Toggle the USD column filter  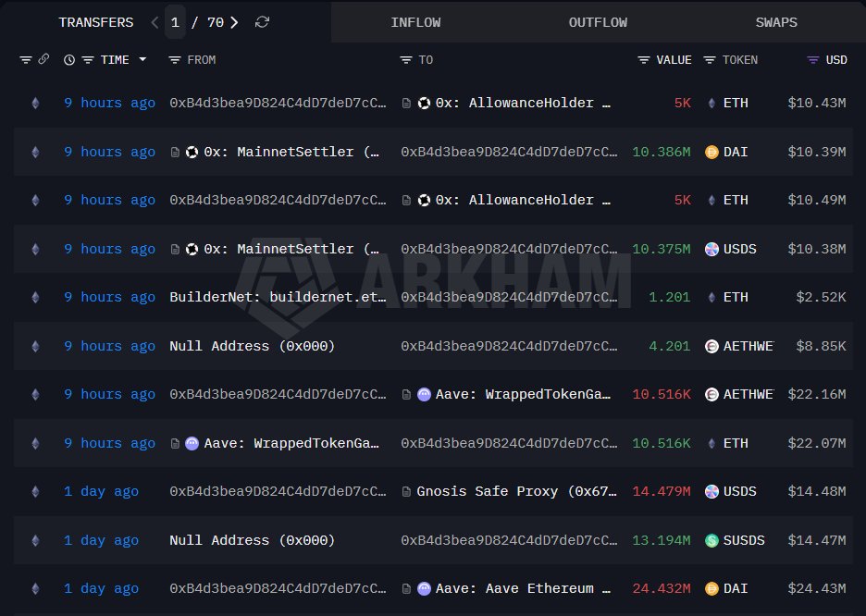(813, 59)
